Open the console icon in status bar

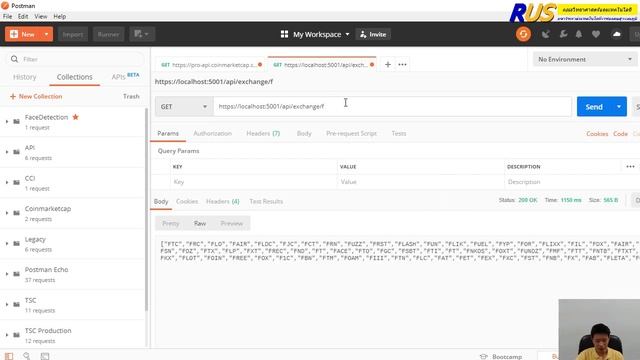(45, 356)
